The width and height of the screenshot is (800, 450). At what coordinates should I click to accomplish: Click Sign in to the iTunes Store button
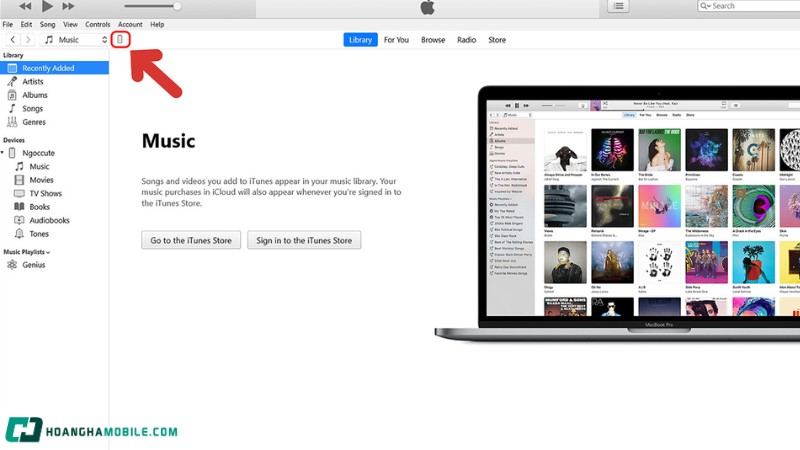click(304, 240)
